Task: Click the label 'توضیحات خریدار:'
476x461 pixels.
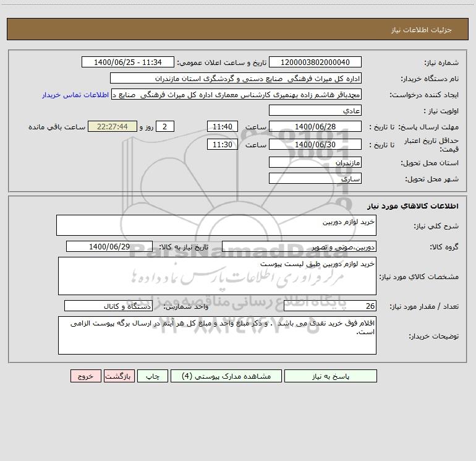Action: click(433, 336)
